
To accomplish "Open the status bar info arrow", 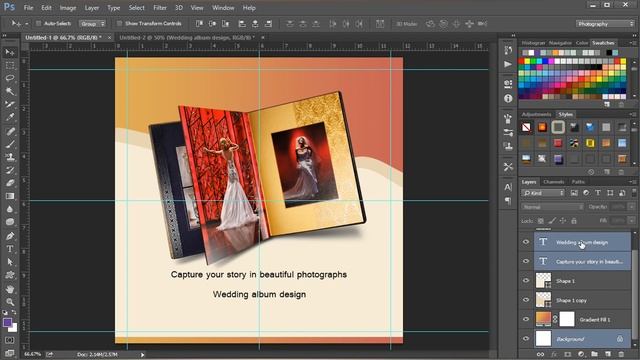I will coord(142,355).
